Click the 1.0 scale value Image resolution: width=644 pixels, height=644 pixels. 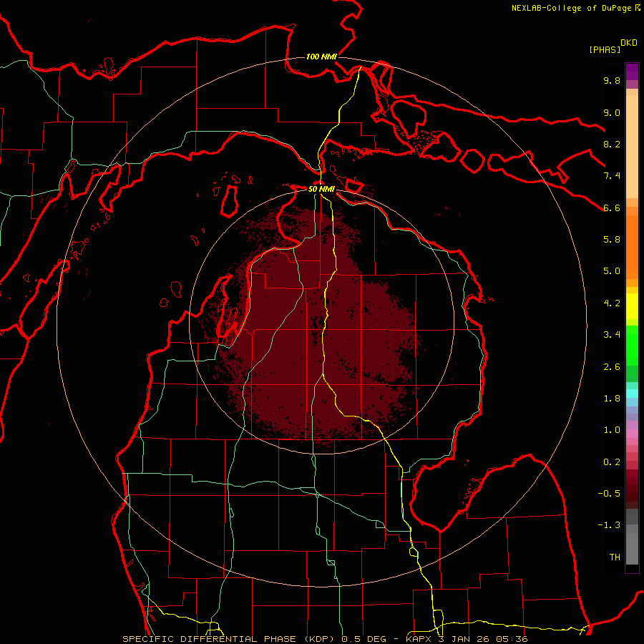coord(612,430)
